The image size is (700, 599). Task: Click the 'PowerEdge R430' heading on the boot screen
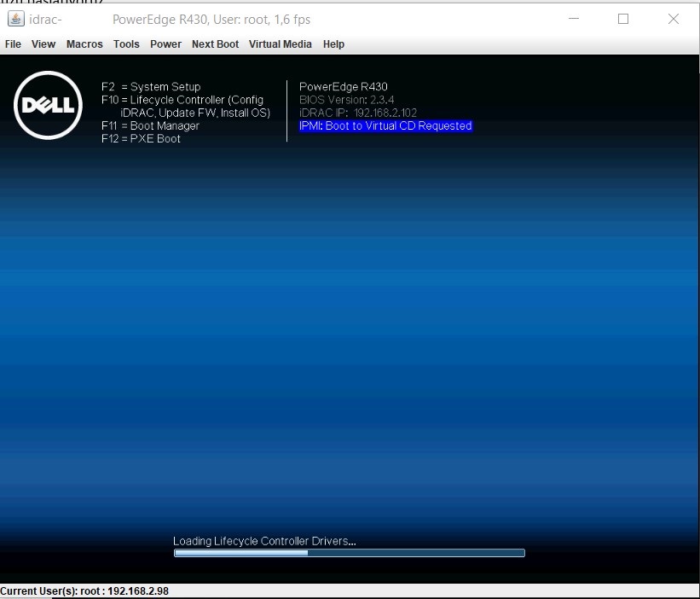click(x=344, y=87)
